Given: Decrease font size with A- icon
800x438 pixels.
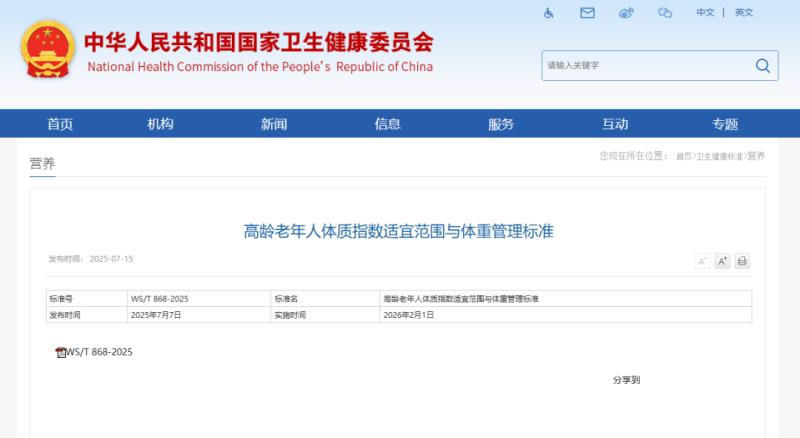Looking at the screenshot, I should 702,261.
